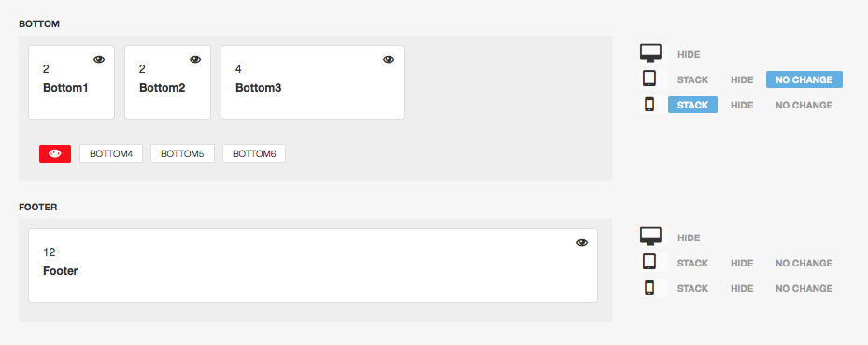
Task: Select the BOTTOM4 hidden position
Action: 111,153
